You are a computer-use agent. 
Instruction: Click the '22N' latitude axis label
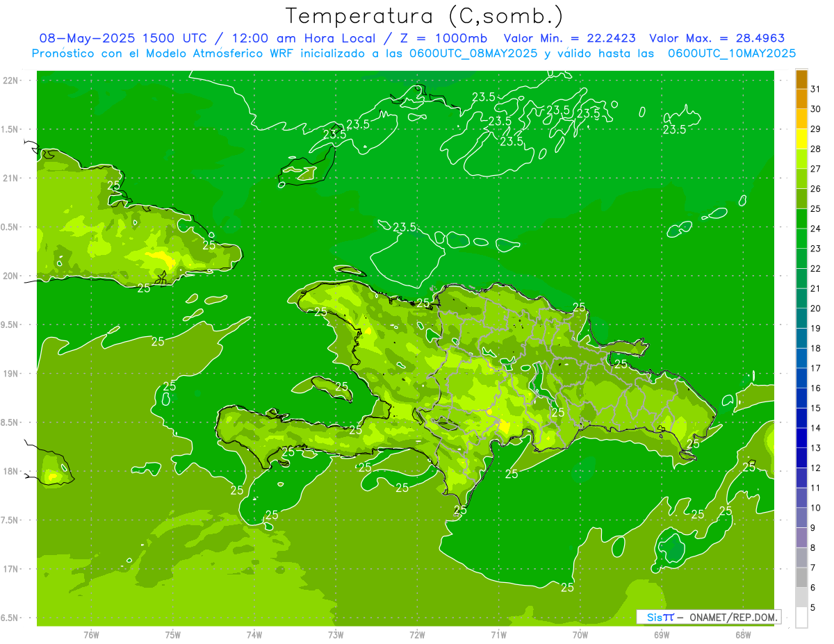coord(11,81)
